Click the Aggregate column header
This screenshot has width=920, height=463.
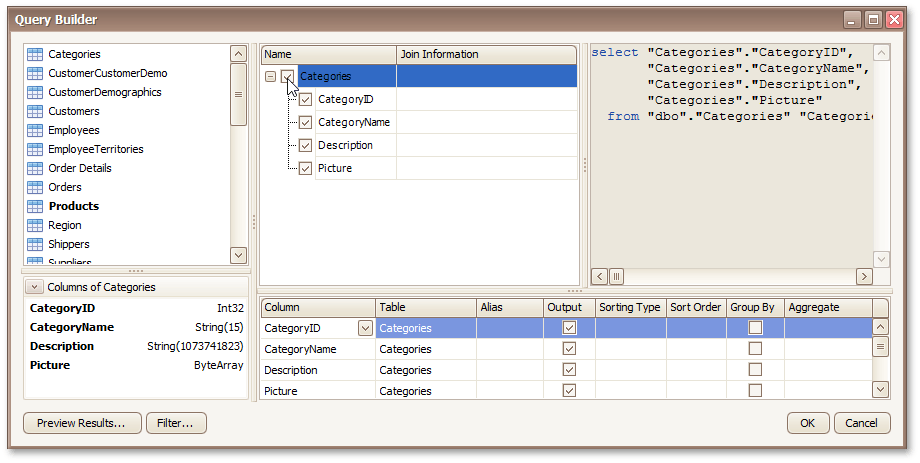pos(826,308)
